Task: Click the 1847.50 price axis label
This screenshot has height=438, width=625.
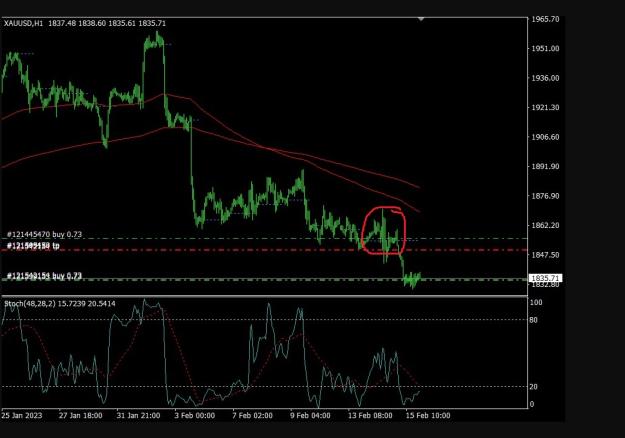Action: click(x=545, y=255)
